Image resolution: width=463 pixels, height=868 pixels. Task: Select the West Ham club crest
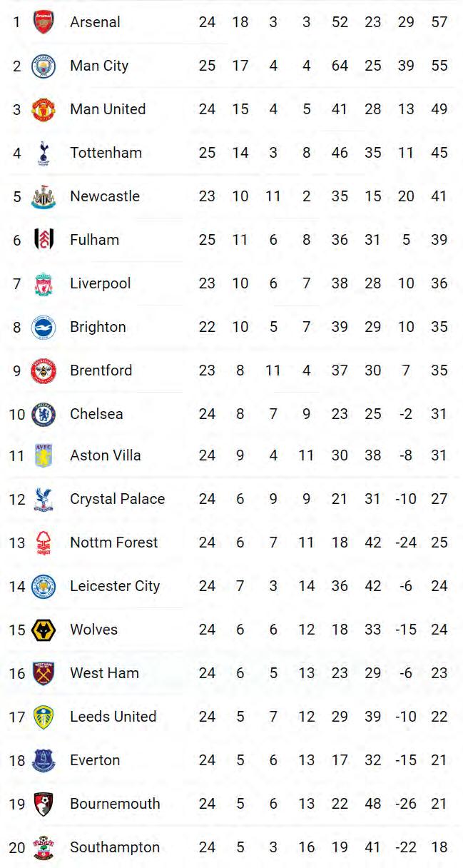44,673
